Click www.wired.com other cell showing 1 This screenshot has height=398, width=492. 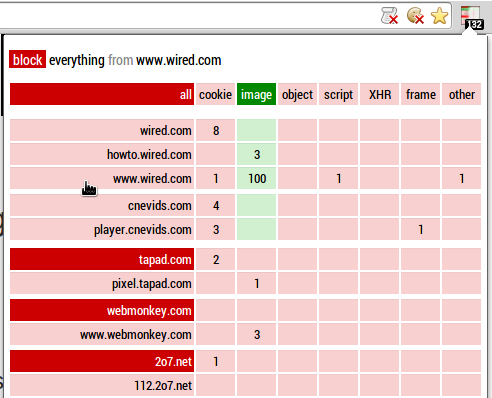coord(462,178)
